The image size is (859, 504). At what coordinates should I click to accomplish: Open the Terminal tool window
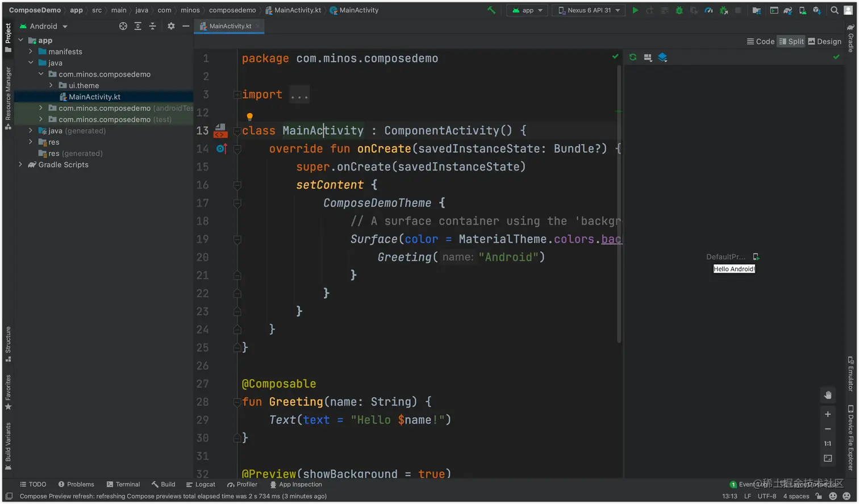click(x=123, y=485)
